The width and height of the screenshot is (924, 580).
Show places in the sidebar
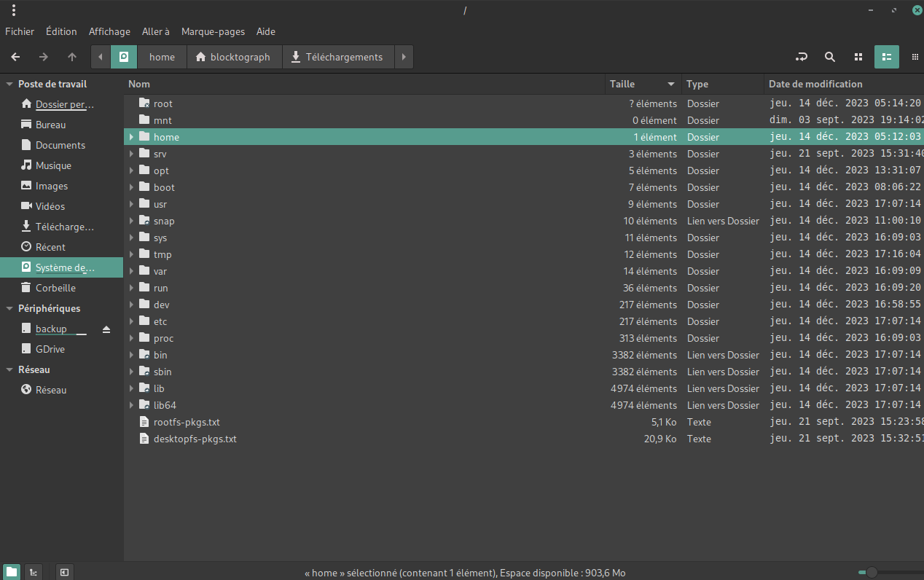11,572
